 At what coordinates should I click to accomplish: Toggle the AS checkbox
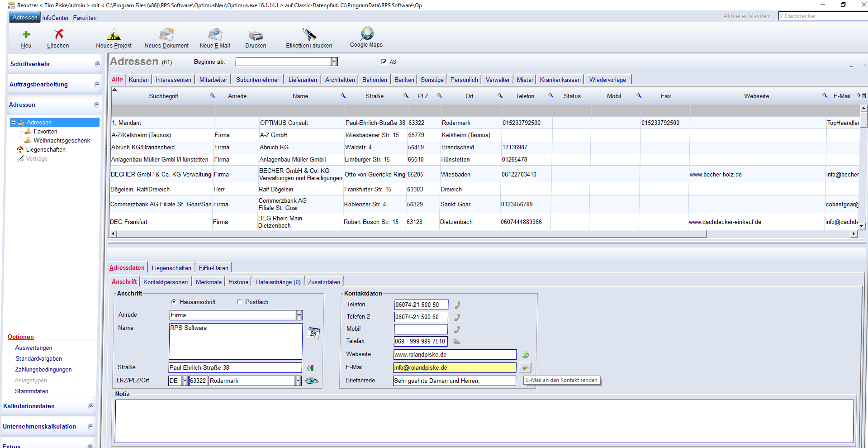[x=384, y=62]
